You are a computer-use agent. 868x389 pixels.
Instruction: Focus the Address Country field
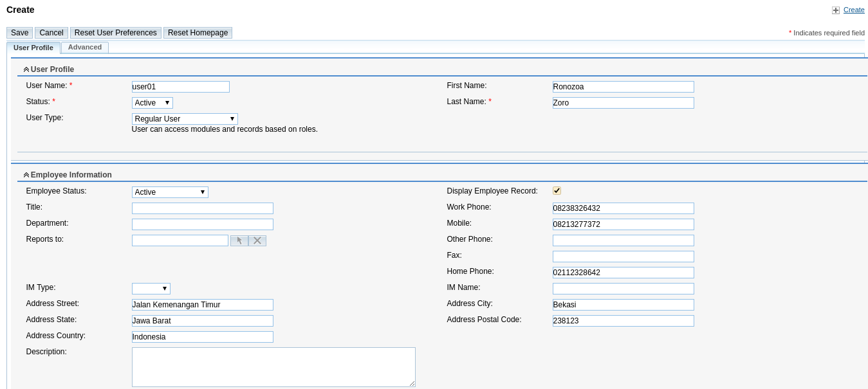(203, 337)
